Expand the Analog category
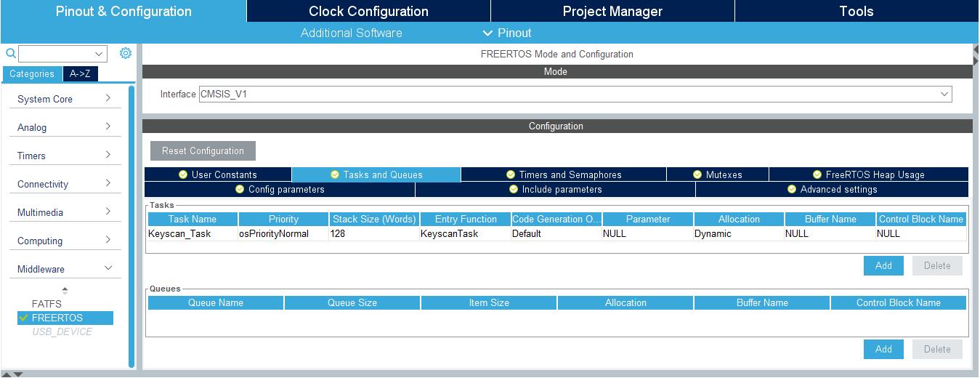The image size is (980, 378). [x=65, y=127]
